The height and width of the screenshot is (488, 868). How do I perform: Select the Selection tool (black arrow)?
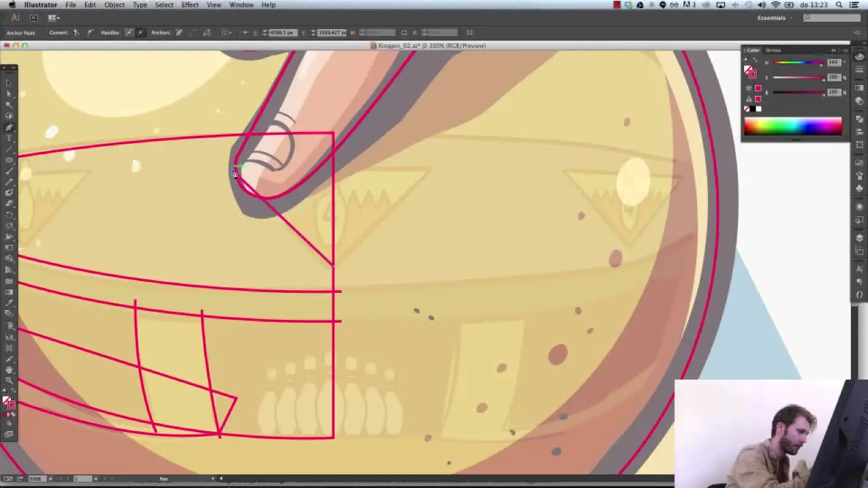coord(9,83)
